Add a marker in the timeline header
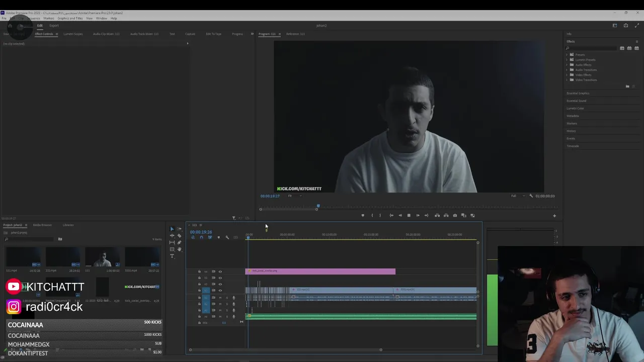 [x=218, y=237]
